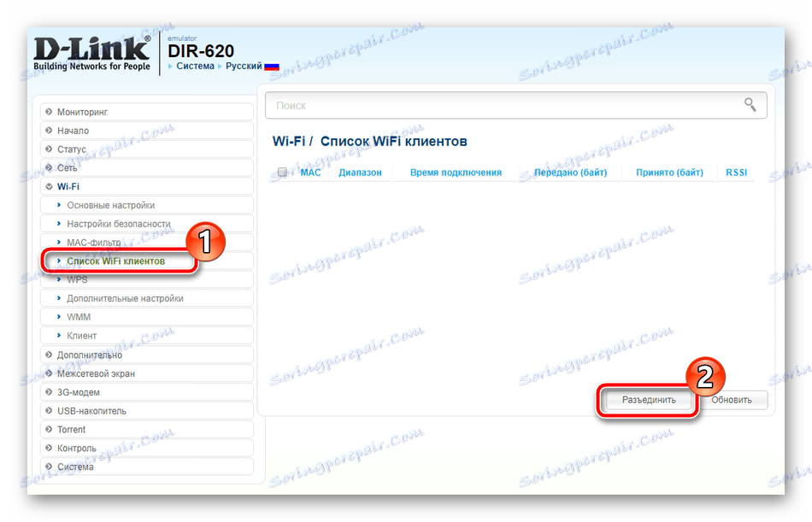Image resolution: width=812 pixels, height=522 pixels.
Task: Expand the Мониторинг menu section
Action: (x=147, y=112)
